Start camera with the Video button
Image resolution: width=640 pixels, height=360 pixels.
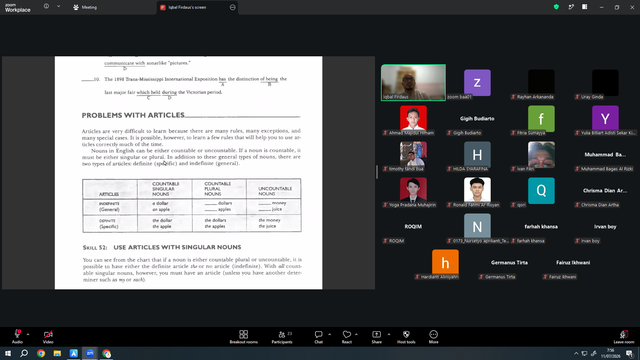[x=48, y=336]
